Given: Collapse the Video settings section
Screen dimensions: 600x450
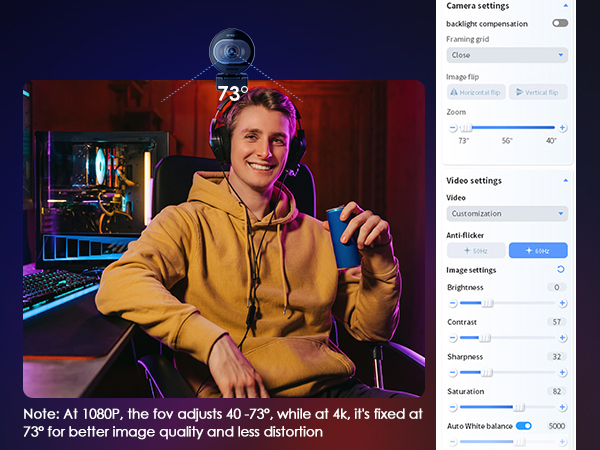Looking at the screenshot, I should 565,180.
